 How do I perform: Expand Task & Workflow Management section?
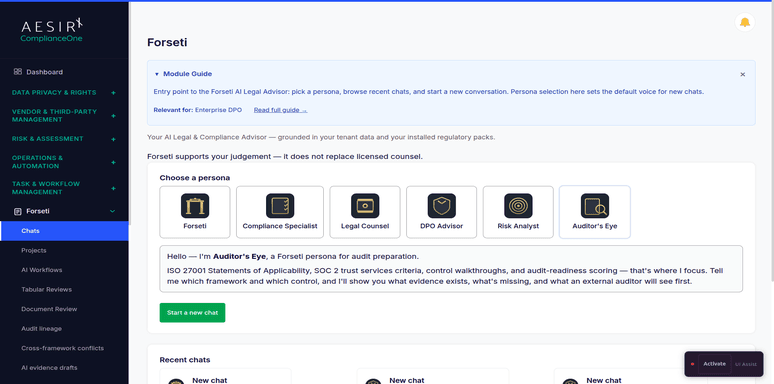pyautogui.click(x=113, y=188)
